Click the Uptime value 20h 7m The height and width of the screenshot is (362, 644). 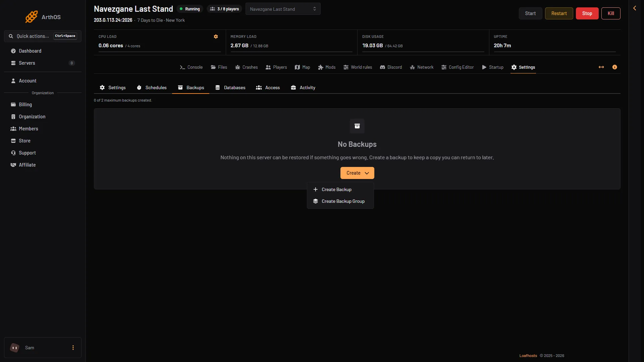tap(502, 46)
